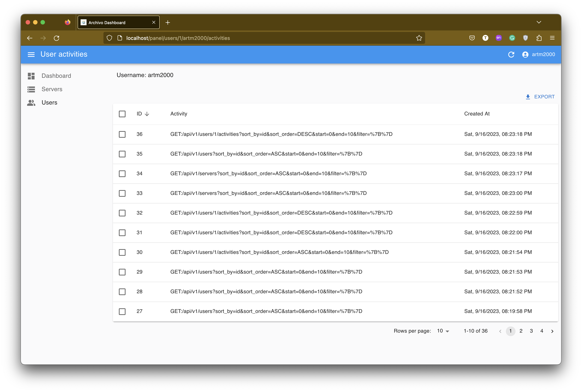
Task: Toggle the checkbox for activity row 33
Action: [123, 193]
